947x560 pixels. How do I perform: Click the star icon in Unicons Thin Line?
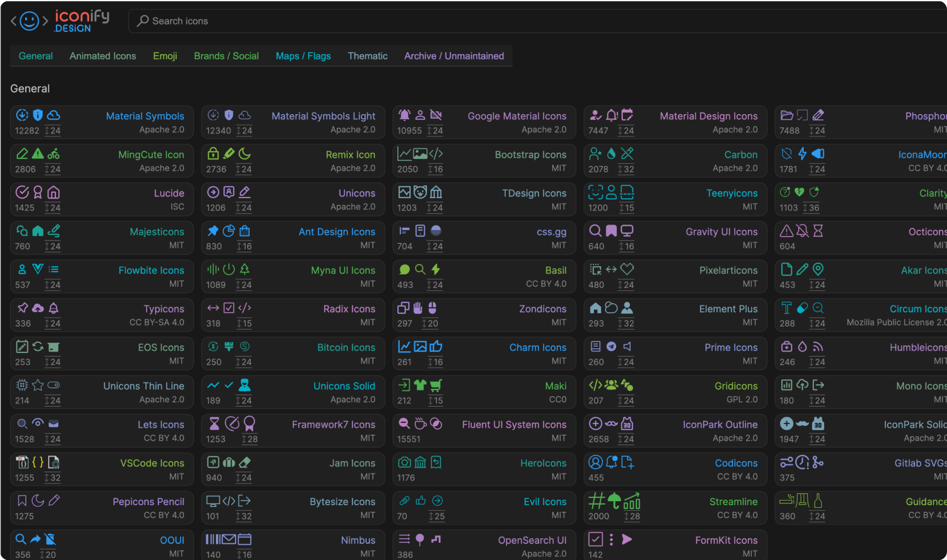(38, 385)
